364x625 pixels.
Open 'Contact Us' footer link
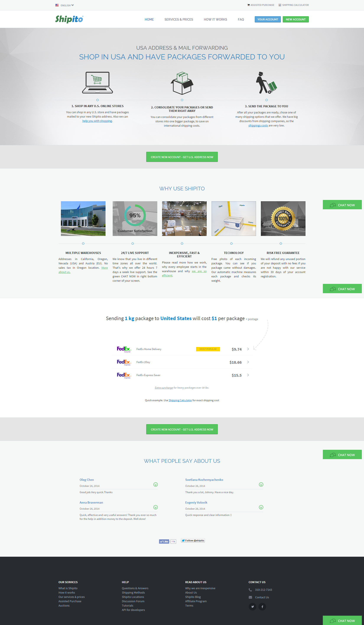[x=262, y=597]
